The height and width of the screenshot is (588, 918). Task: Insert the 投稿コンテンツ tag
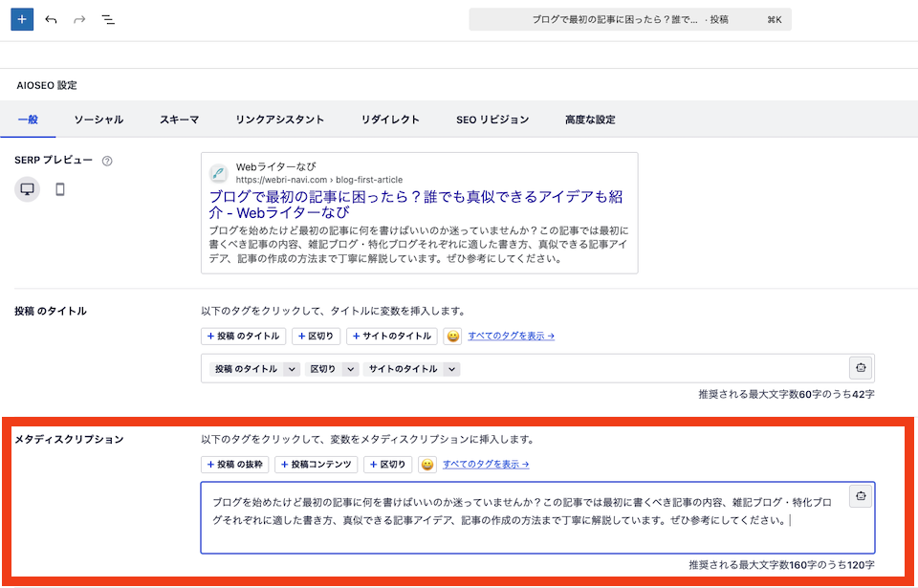[x=317, y=465]
